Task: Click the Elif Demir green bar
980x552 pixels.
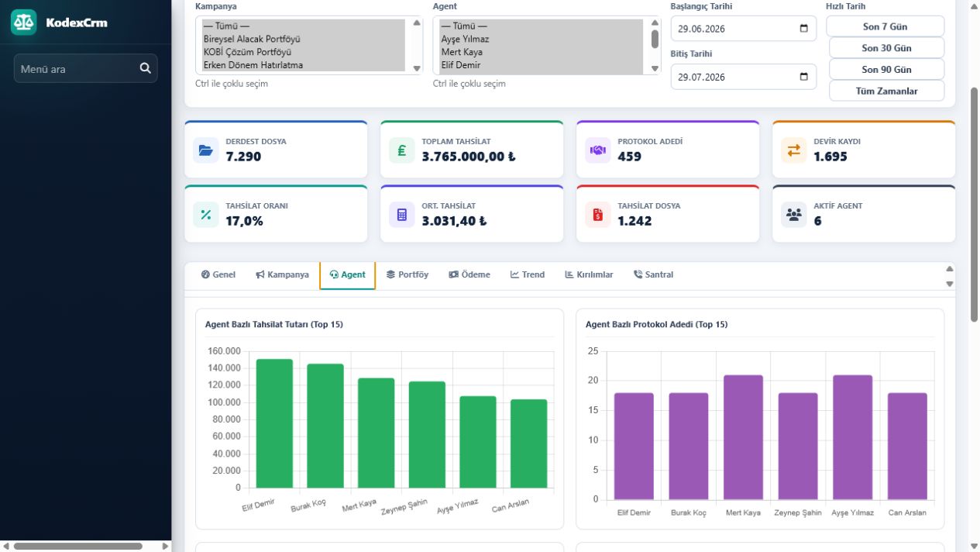Action: click(x=274, y=423)
